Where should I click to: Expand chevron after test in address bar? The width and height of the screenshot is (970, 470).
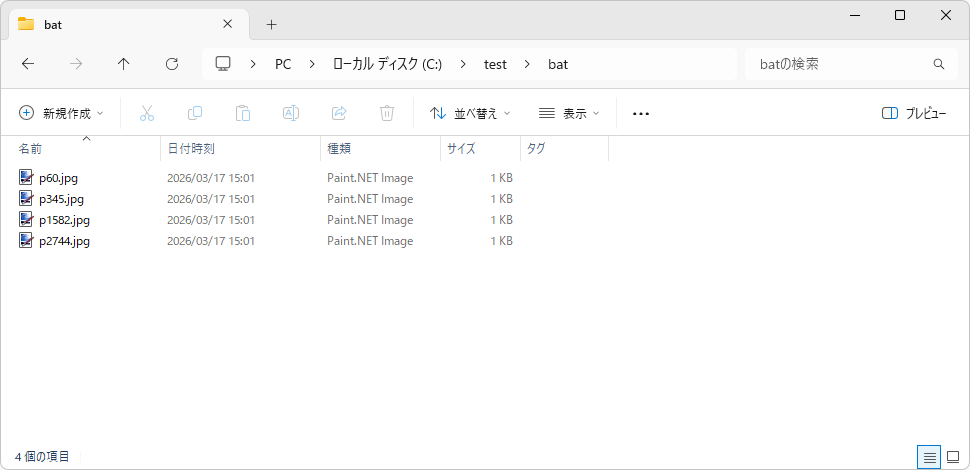pos(527,64)
